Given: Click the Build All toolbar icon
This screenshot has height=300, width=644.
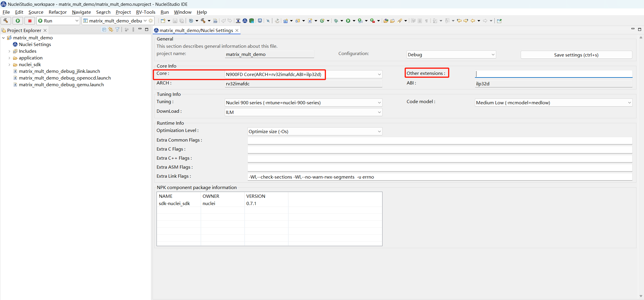Looking at the screenshot, I should (191, 21).
